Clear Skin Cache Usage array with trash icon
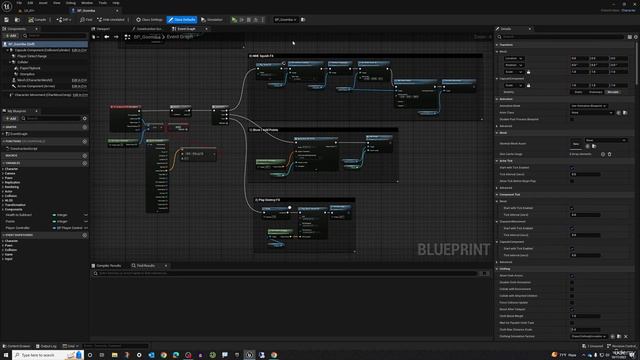This screenshot has height=360, width=640. 609,154
